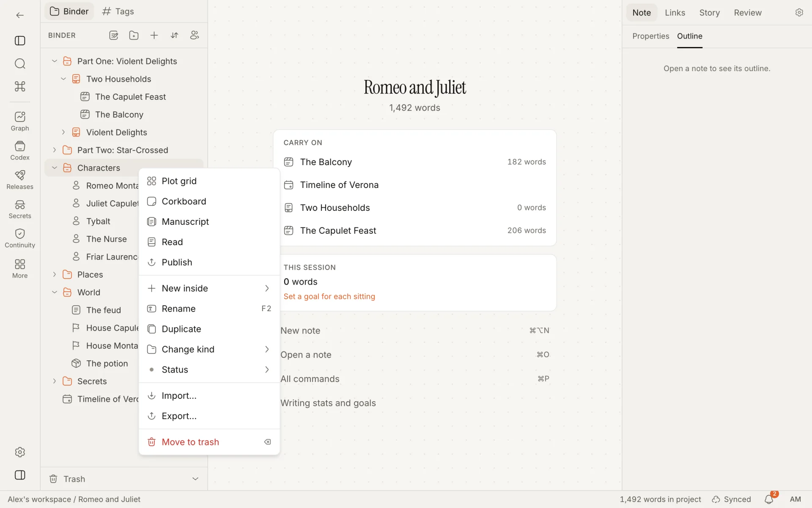Click All commands shortcut row
The image size is (812, 508).
click(x=414, y=379)
